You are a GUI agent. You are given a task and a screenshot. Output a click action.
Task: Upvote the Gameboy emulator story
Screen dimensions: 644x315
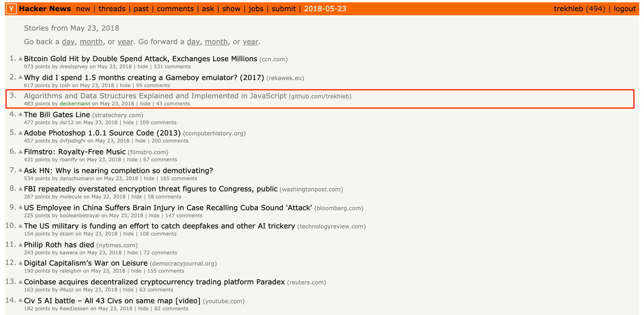pos(20,78)
